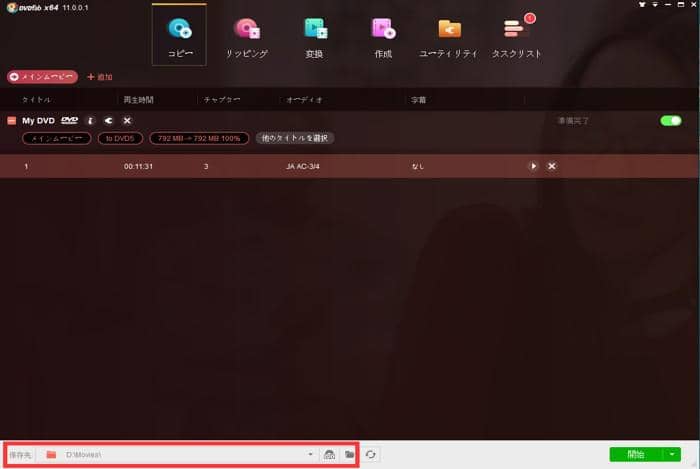Screen dimensions: 700x469
Task: Click the refresh icon beside output path
Action: click(x=371, y=455)
